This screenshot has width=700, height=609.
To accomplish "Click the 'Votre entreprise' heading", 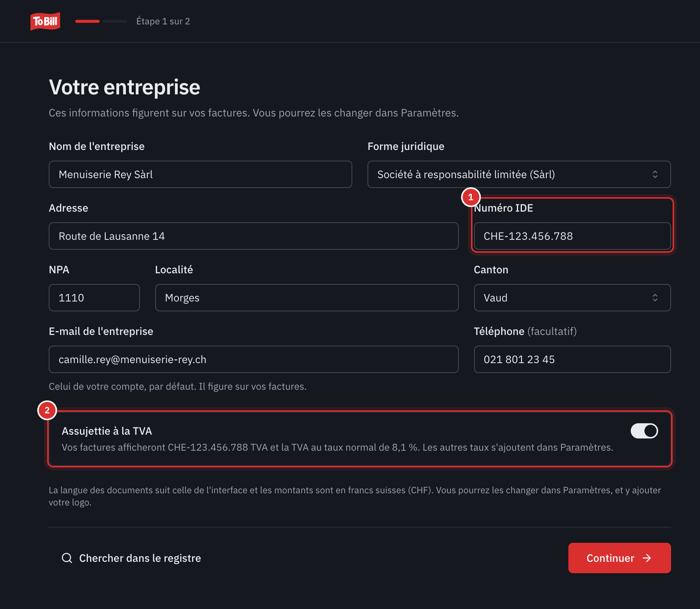I will tap(124, 87).
